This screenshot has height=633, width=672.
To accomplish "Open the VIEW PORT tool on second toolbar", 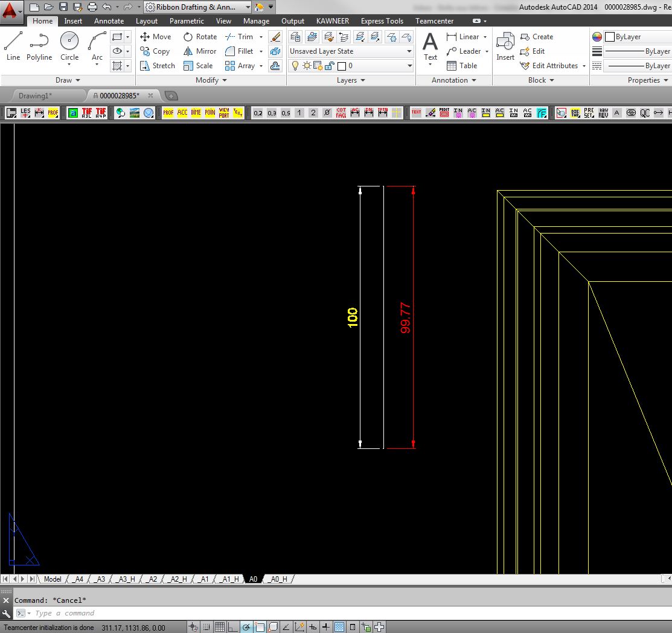I will click(x=224, y=113).
